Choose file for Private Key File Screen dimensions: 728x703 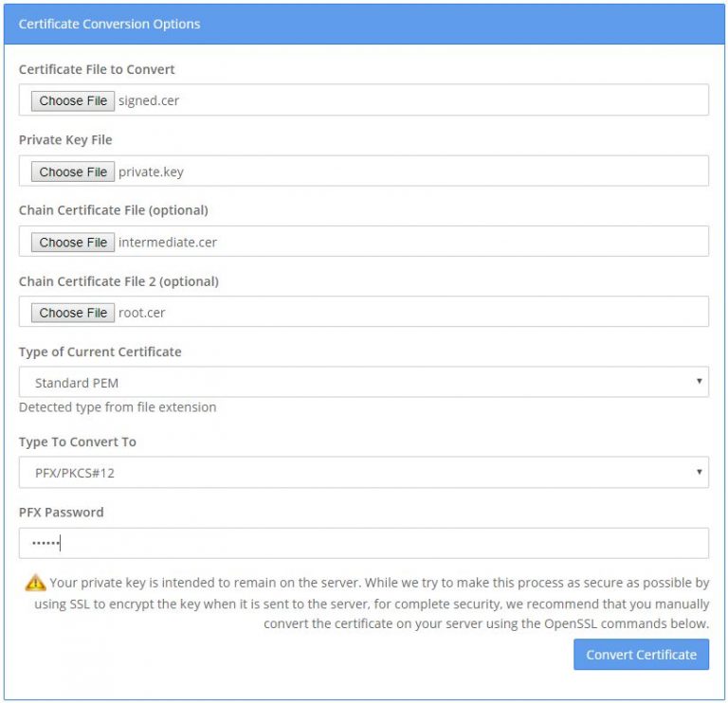tap(73, 171)
